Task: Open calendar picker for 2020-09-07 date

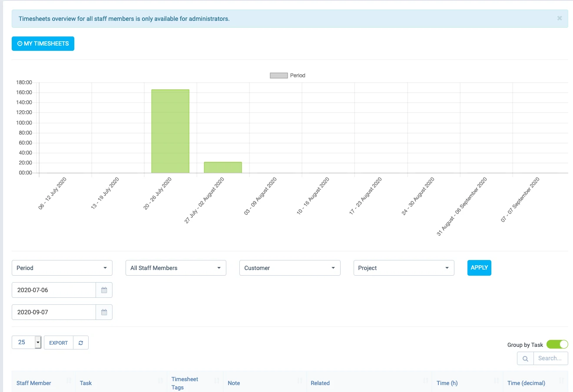Action: 104,312
